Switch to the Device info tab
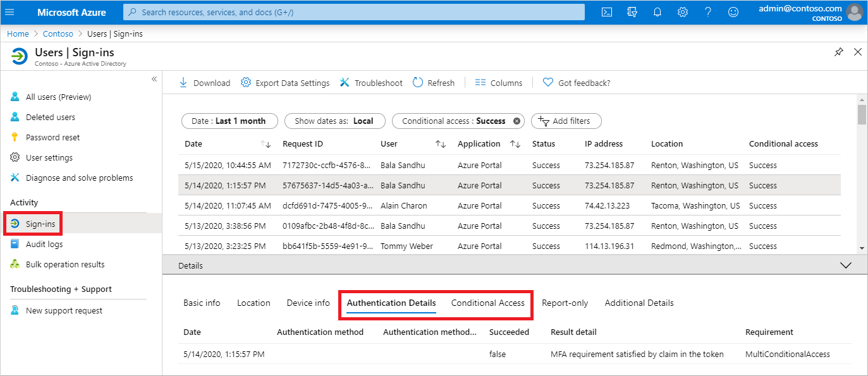The image size is (868, 376). tap(308, 303)
